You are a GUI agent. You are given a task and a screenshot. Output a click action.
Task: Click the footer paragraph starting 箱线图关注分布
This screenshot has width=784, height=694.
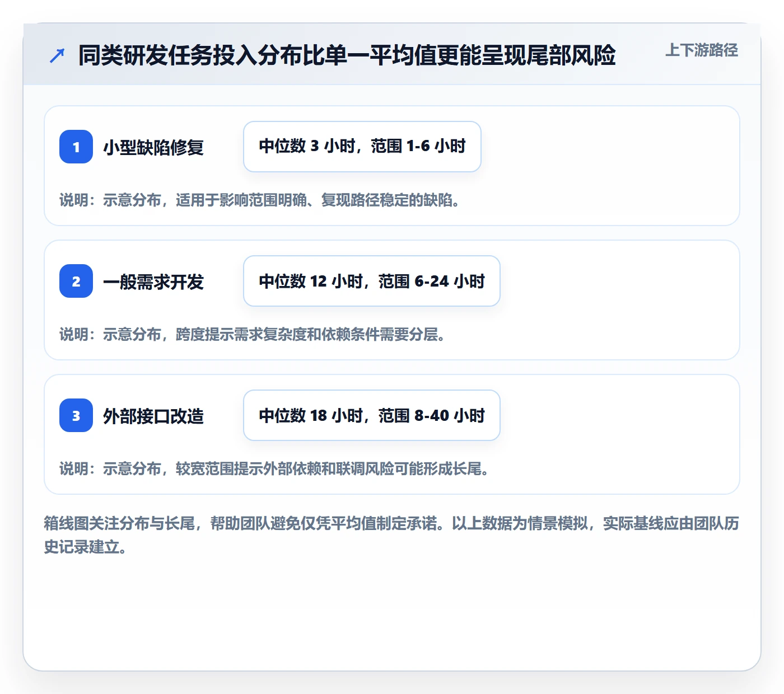click(391, 535)
